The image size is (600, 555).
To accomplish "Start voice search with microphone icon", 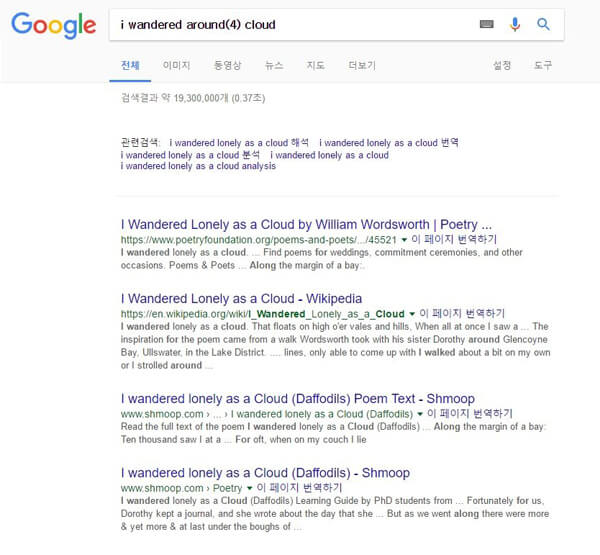I will coord(515,24).
